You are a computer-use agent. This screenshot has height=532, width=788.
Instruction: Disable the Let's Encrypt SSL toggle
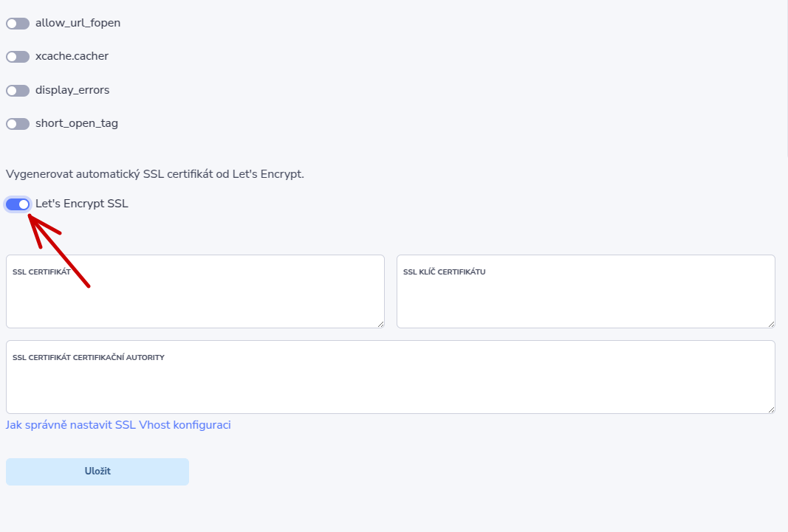point(18,204)
